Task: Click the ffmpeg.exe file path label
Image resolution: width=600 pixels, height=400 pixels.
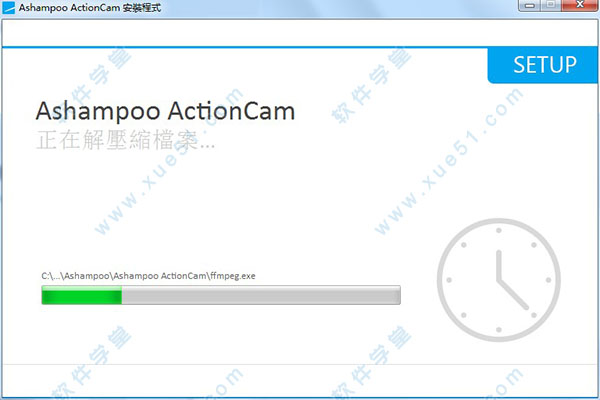Action: tap(148, 276)
